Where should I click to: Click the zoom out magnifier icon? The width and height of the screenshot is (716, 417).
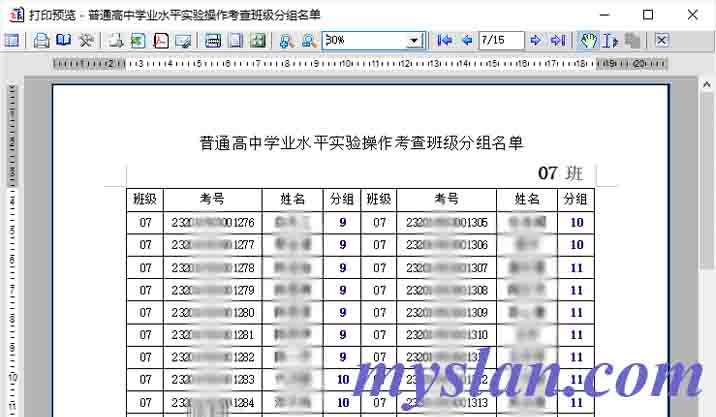click(x=308, y=40)
